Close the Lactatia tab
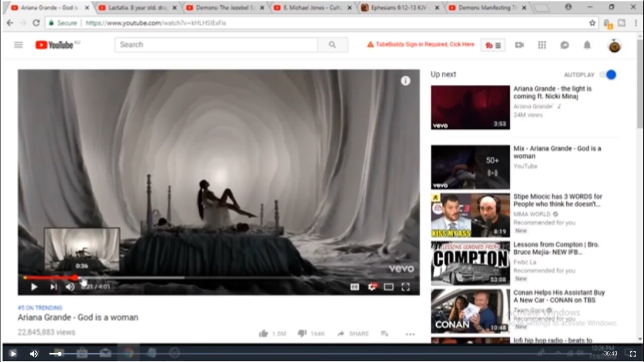The image size is (644, 362). (x=174, y=8)
